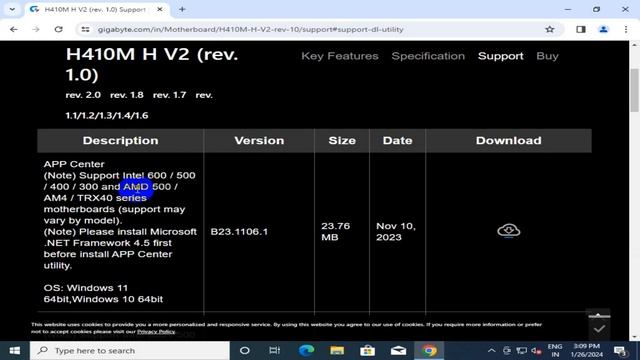Select the Nov 10, 2023 date cell
This screenshot has height=360, width=640.
(396, 231)
